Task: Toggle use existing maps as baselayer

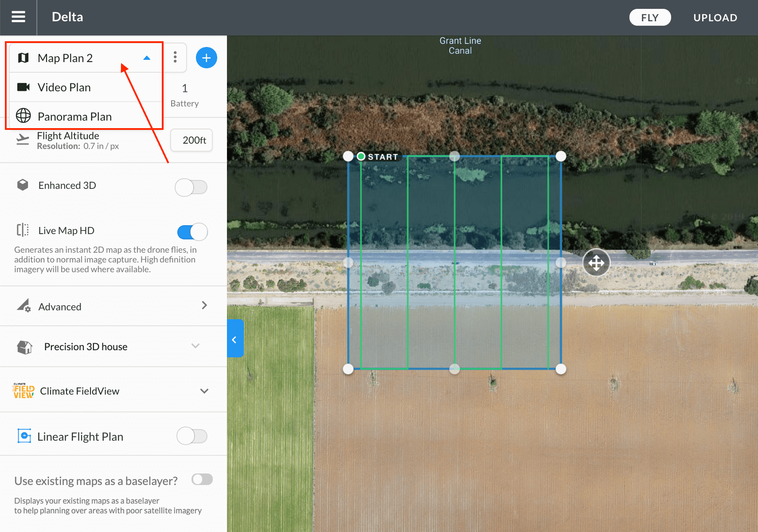Action: tap(202, 479)
